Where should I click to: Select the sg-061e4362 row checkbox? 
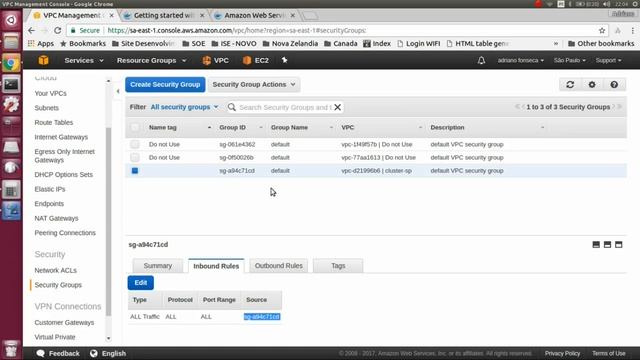pos(135,144)
